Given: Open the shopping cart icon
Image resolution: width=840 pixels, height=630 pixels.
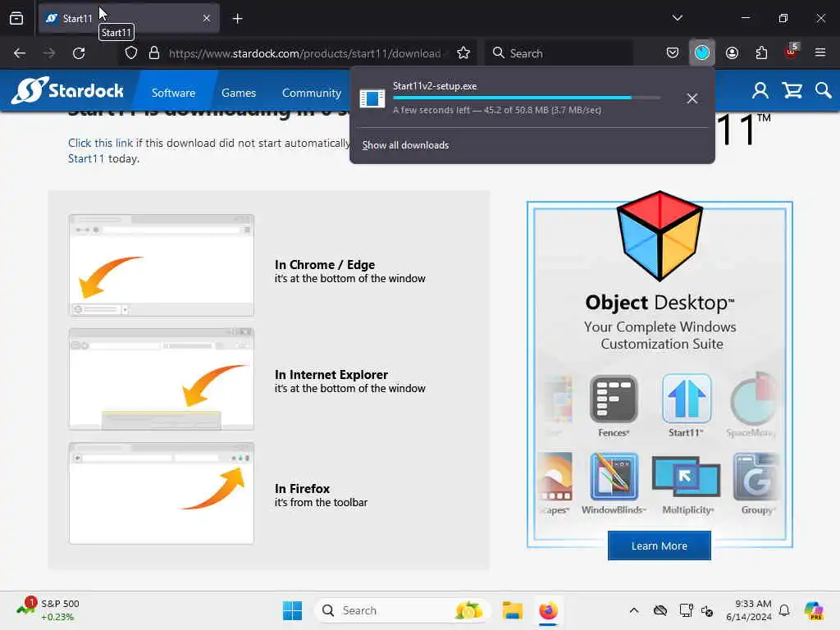Looking at the screenshot, I should pyautogui.click(x=792, y=90).
